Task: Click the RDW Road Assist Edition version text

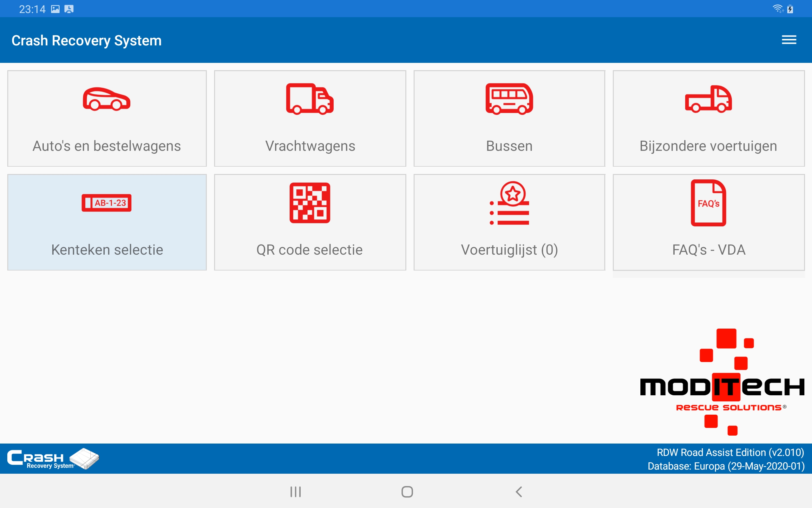Action: 730,452
